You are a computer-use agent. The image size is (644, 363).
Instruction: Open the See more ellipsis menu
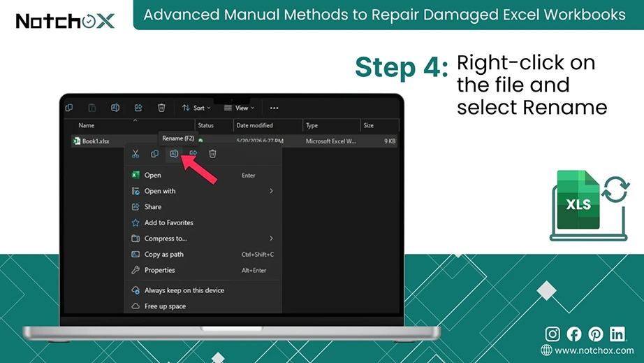pos(274,108)
